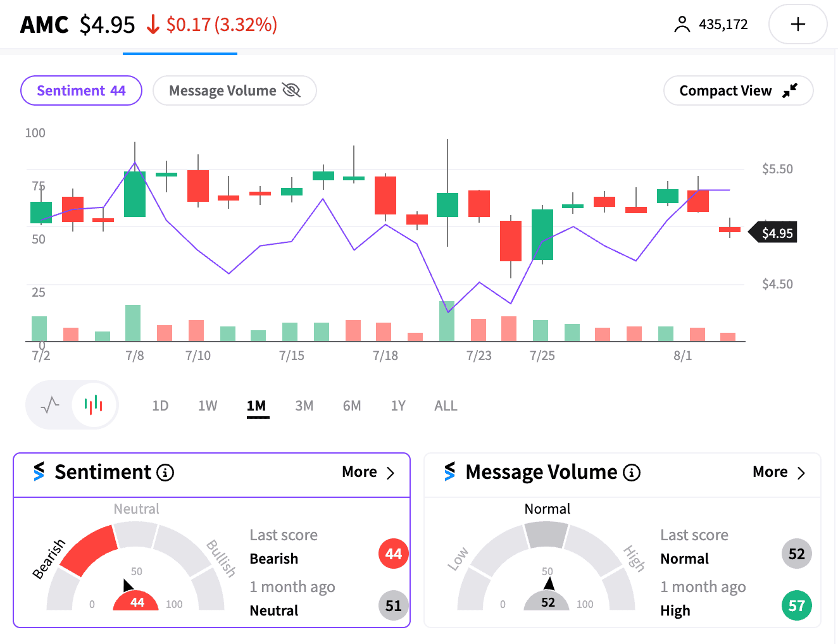Click Stocktwits logo beside Message Volume title
The image size is (838, 644).
point(450,471)
